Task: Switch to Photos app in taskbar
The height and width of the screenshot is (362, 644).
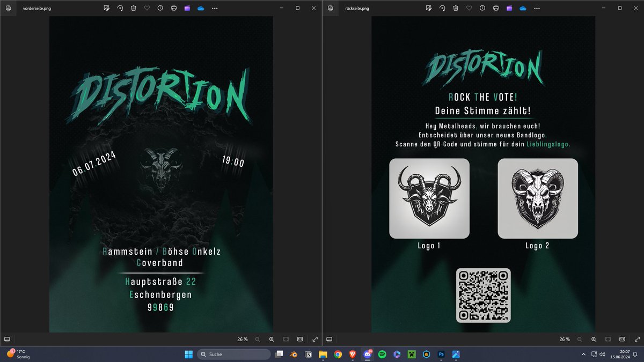Action: click(456, 354)
